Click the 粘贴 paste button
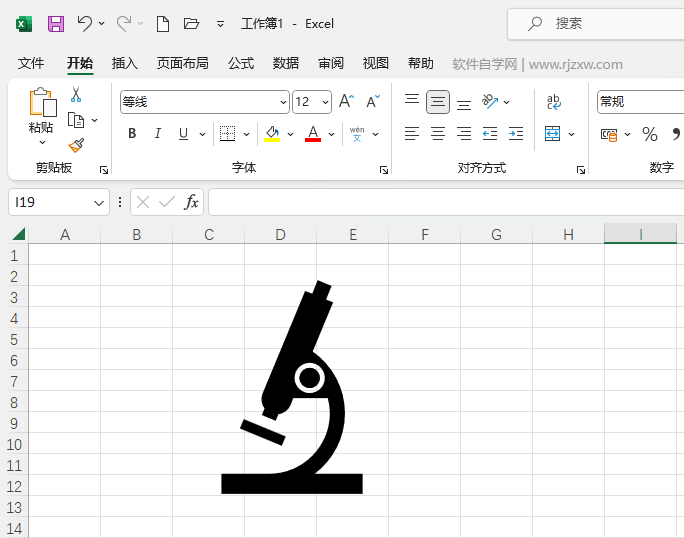This screenshot has width=684, height=538. click(x=41, y=110)
